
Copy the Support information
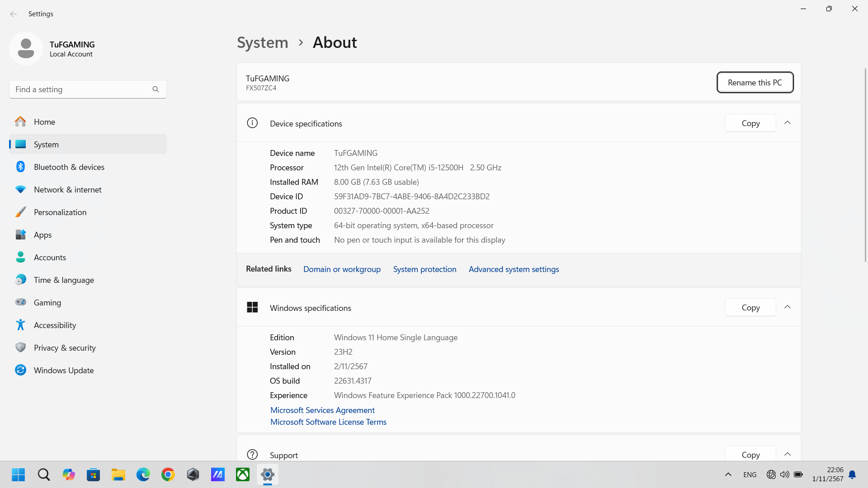tap(750, 454)
